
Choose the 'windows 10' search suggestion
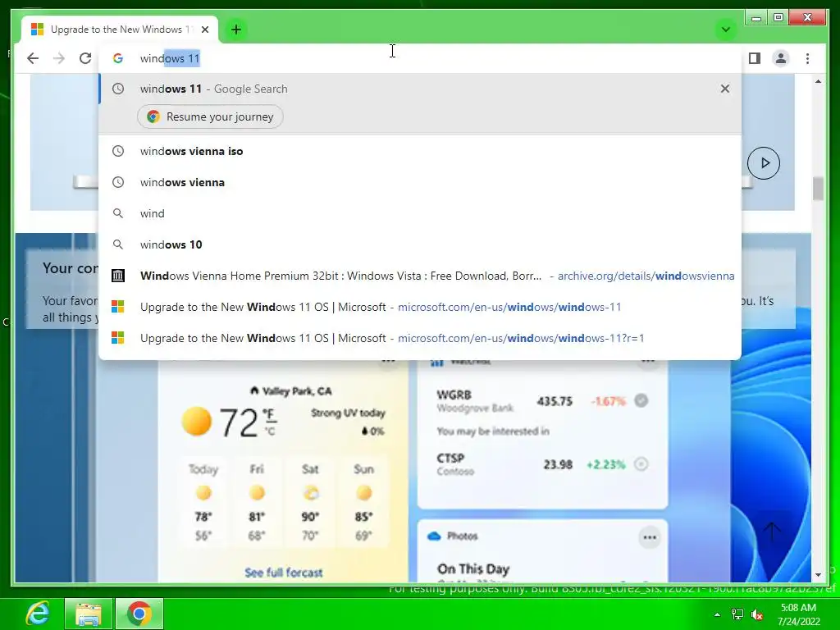(x=420, y=244)
